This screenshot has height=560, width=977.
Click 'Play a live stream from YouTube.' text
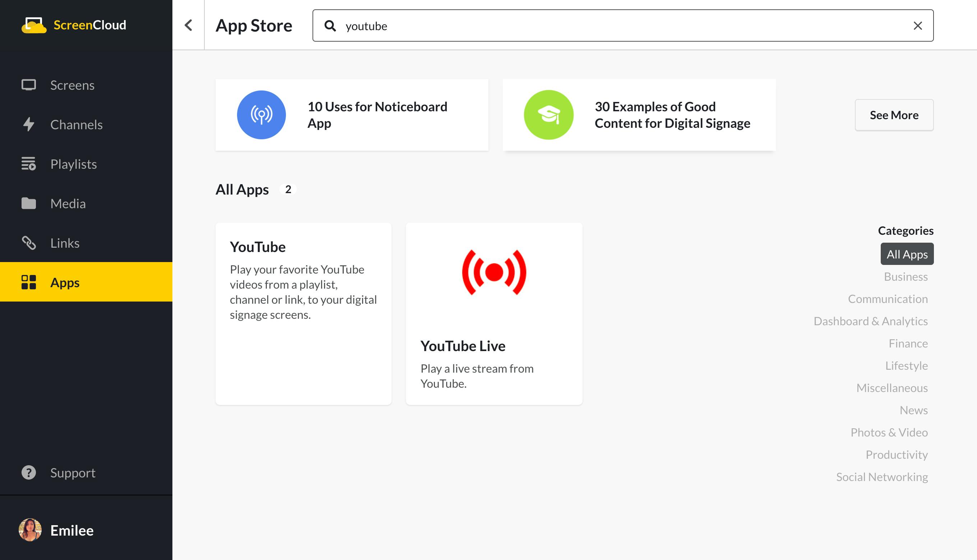click(477, 376)
